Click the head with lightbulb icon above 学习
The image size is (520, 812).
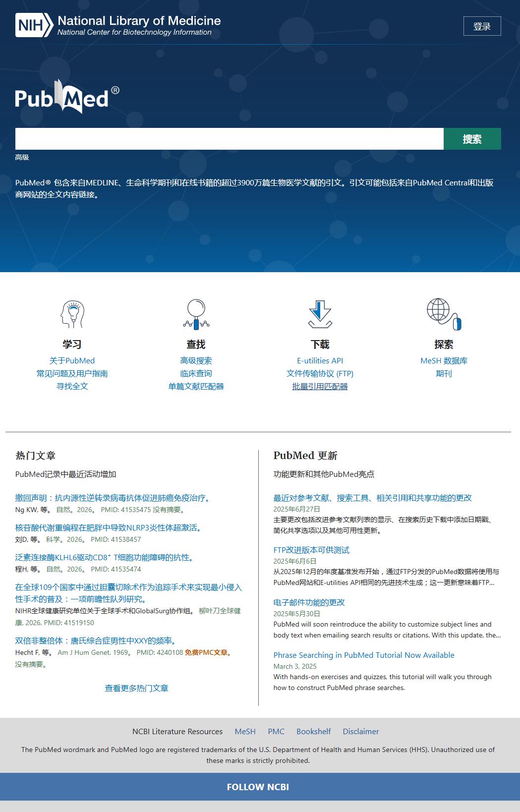point(72,314)
